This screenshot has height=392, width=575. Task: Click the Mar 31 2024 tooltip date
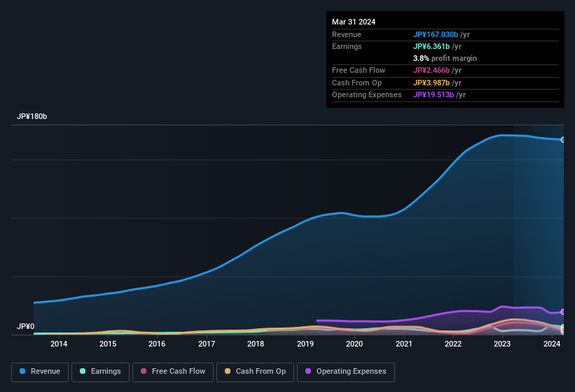tap(354, 22)
